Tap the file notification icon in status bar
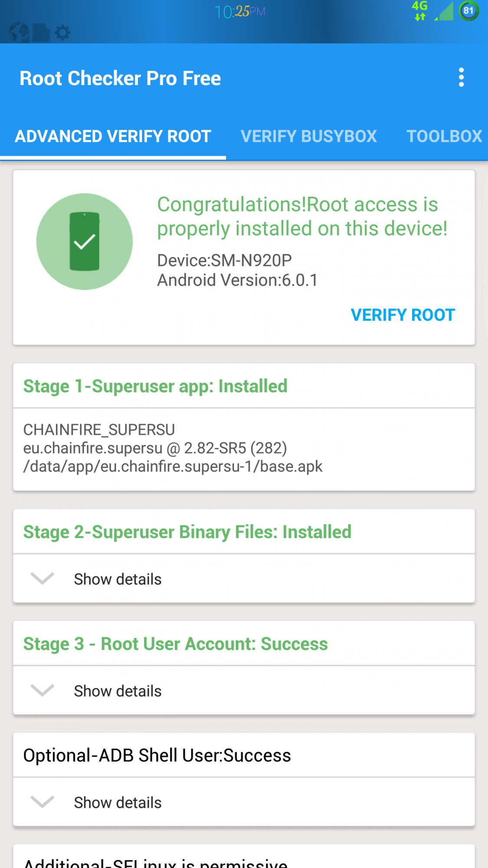This screenshot has height=868, width=488. (41, 32)
